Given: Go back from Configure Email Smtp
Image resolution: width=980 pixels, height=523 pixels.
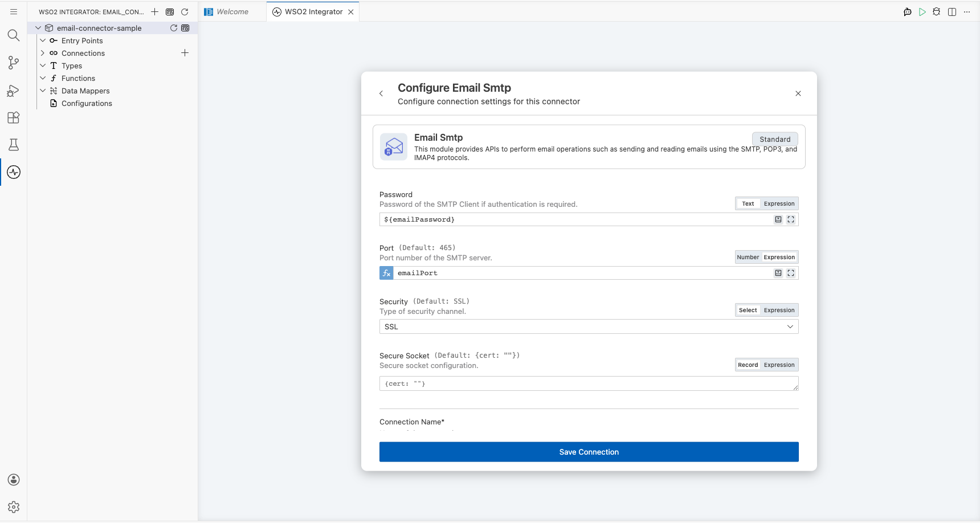Looking at the screenshot, I should pos(381,93).
